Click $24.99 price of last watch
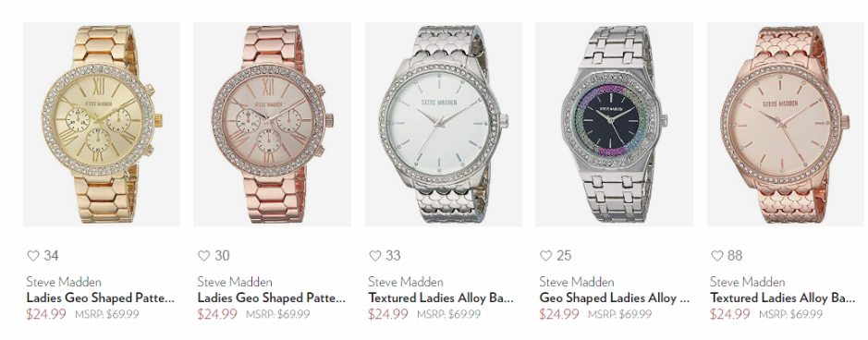 [730, 314]
